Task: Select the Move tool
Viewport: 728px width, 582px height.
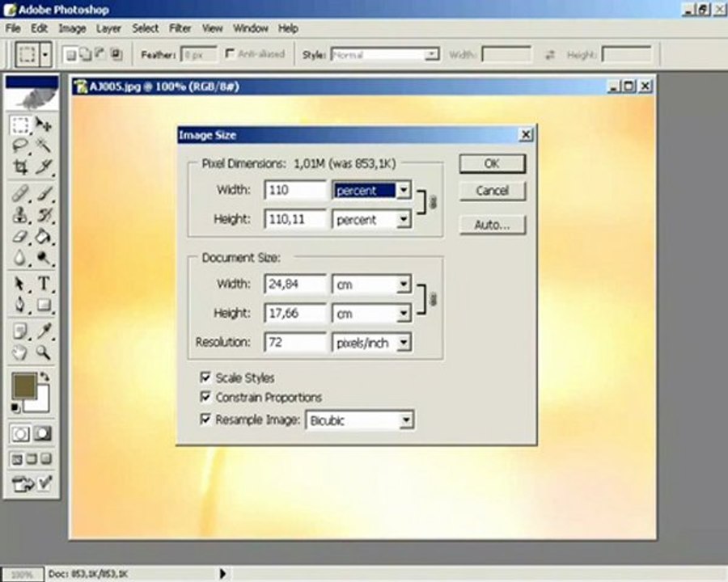Action: pyautogui.click(x=44, y=124)
